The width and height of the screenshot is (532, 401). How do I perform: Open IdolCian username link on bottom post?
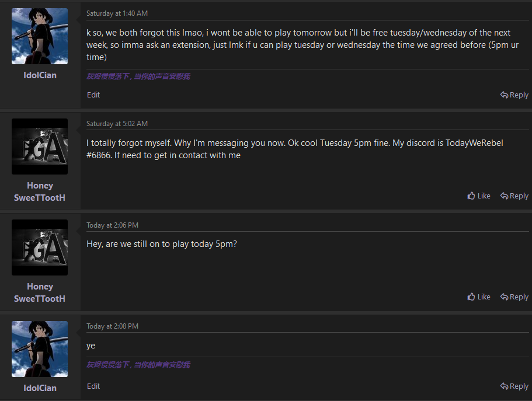(x=40, y=388)
